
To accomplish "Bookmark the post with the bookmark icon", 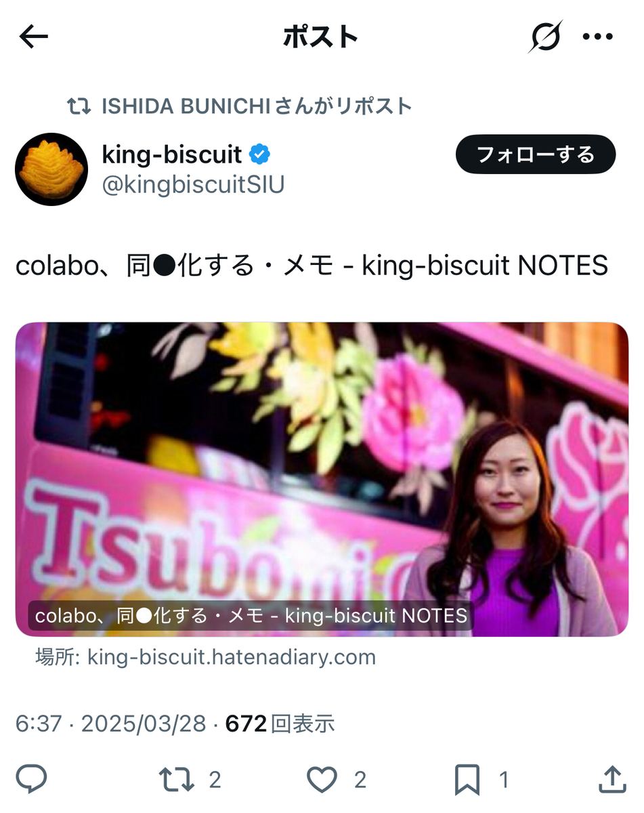I will [x=467, y=780].
